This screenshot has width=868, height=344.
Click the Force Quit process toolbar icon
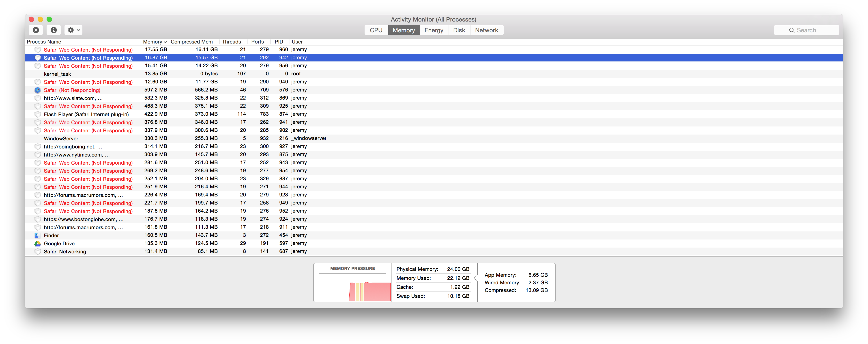pos(36,30)
